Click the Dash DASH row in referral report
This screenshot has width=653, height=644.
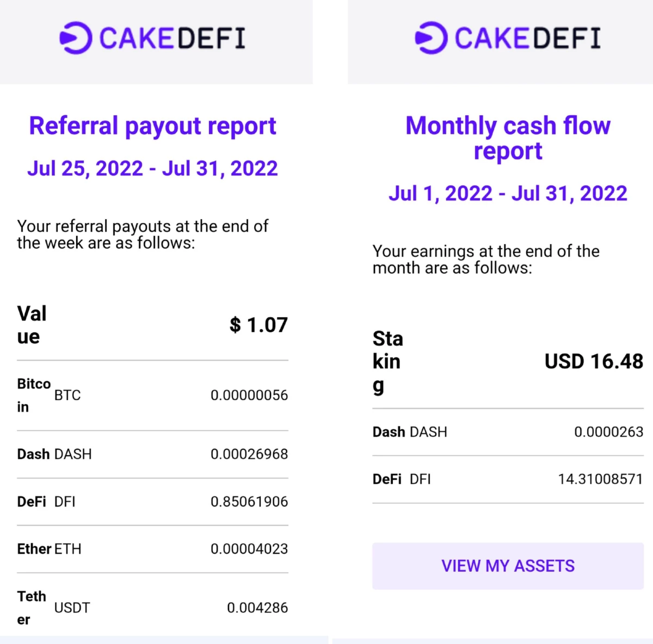pos(153,454)
